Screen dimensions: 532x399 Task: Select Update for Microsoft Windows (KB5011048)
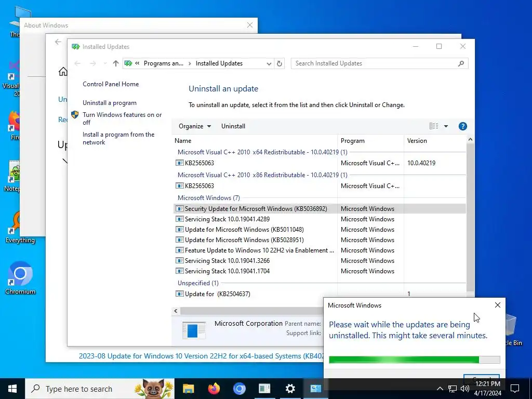click(320, 230)
